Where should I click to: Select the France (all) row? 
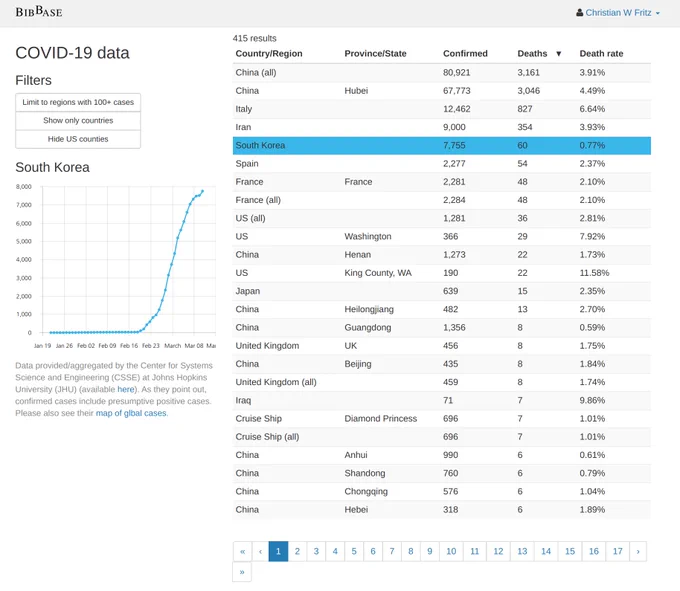coord(441,200)
